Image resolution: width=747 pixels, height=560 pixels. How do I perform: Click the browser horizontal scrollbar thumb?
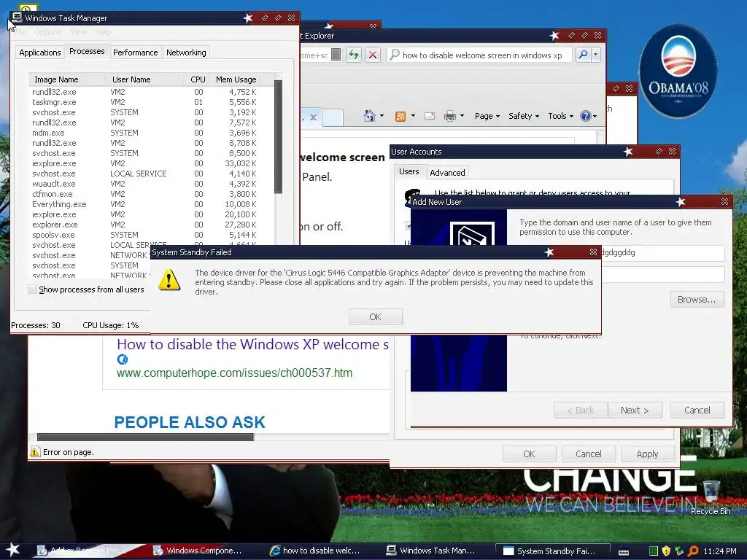145,437
